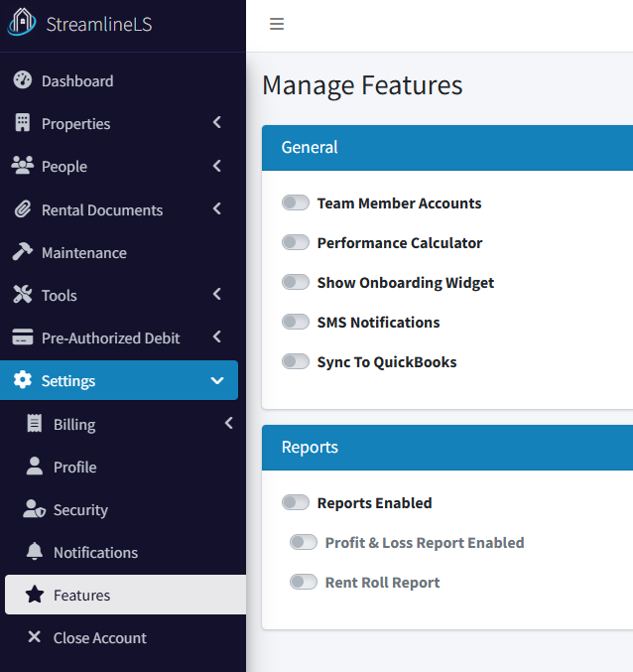Expand the Billing submenu arrow
Viewport: 633px width, 672px height.
pyautogui.click(x=228, y=424)
